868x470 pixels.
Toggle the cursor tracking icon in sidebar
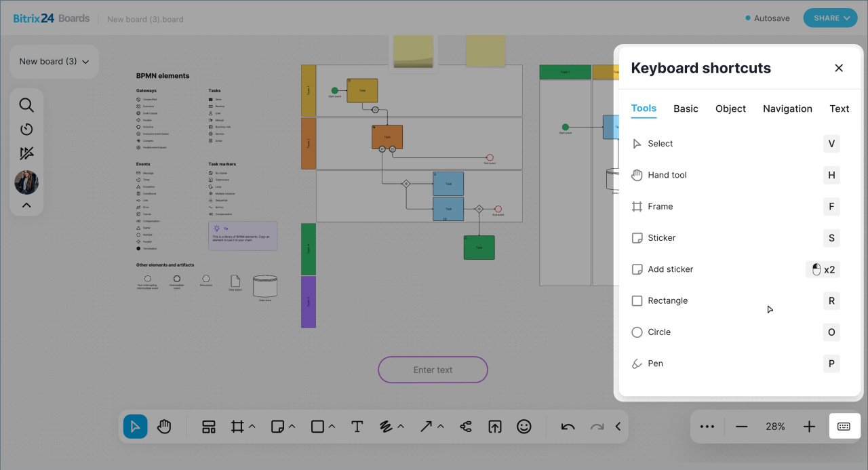point(26,154)
